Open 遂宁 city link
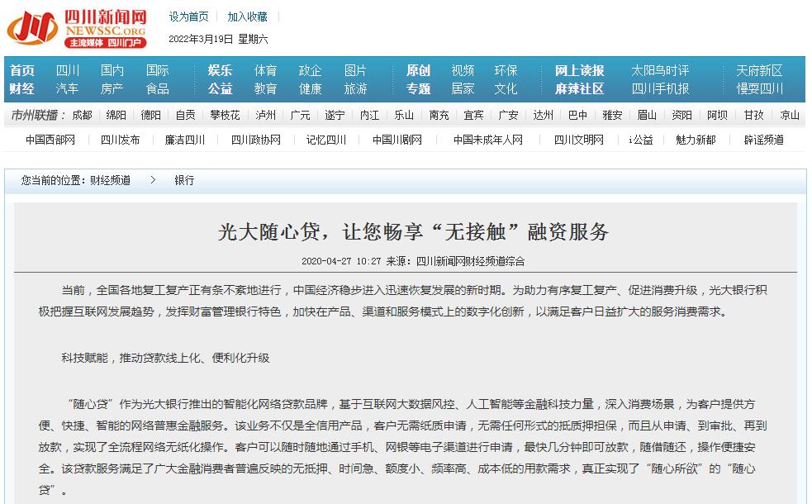Viewport: 812px width, 504px height. click(x=335, y=115)
